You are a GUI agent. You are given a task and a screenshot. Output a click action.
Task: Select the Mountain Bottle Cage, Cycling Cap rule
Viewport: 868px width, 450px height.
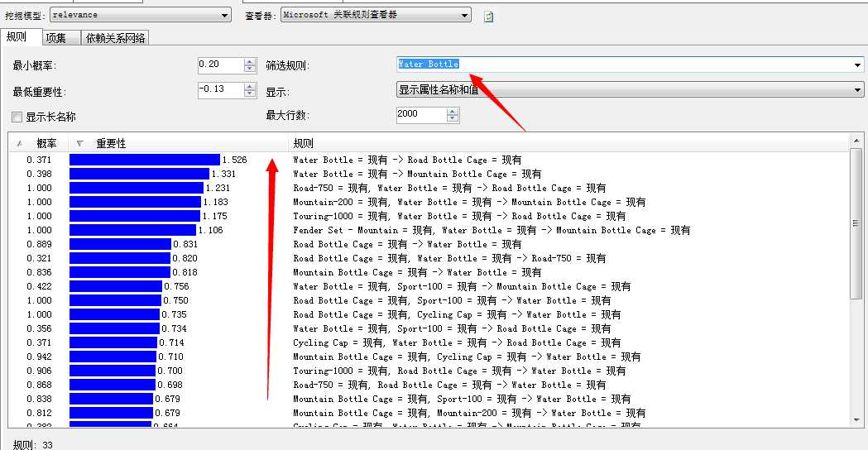(429, 357)
